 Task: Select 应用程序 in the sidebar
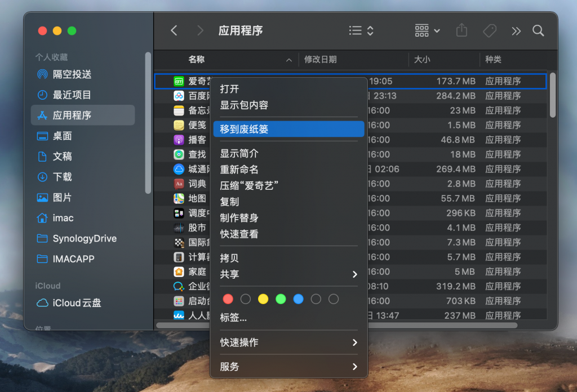point(83,115)
